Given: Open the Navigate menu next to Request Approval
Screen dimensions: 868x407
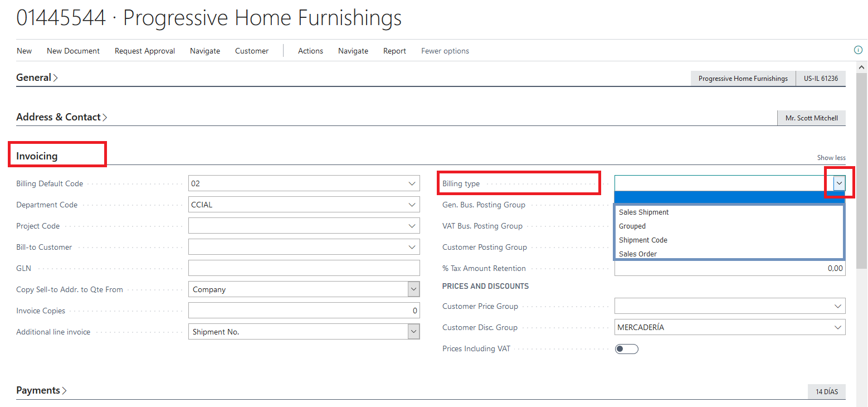Looking at the screenshot, I should click(x=205, y=51).
